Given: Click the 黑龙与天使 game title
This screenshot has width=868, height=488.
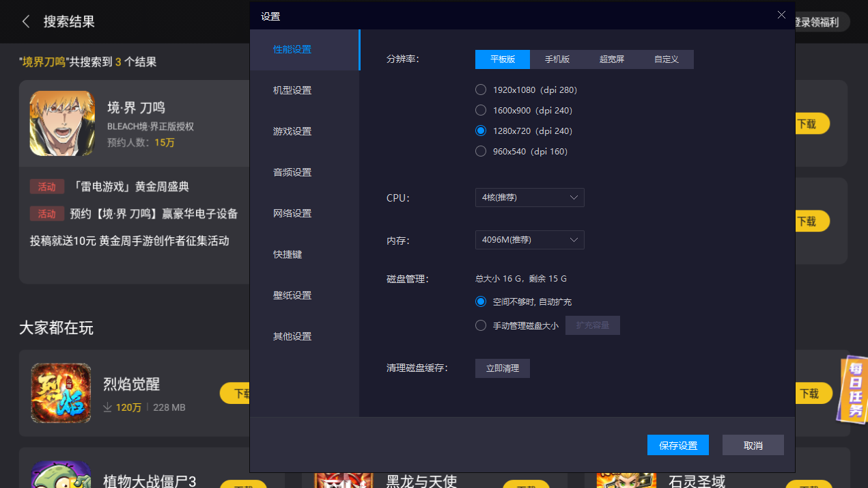Looking at the screenshot, I should 421,481.
